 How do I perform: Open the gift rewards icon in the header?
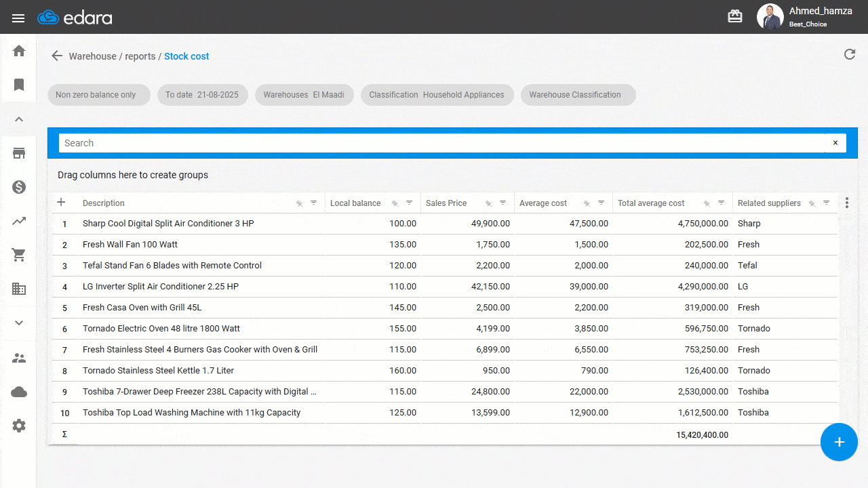click(735, 16)
